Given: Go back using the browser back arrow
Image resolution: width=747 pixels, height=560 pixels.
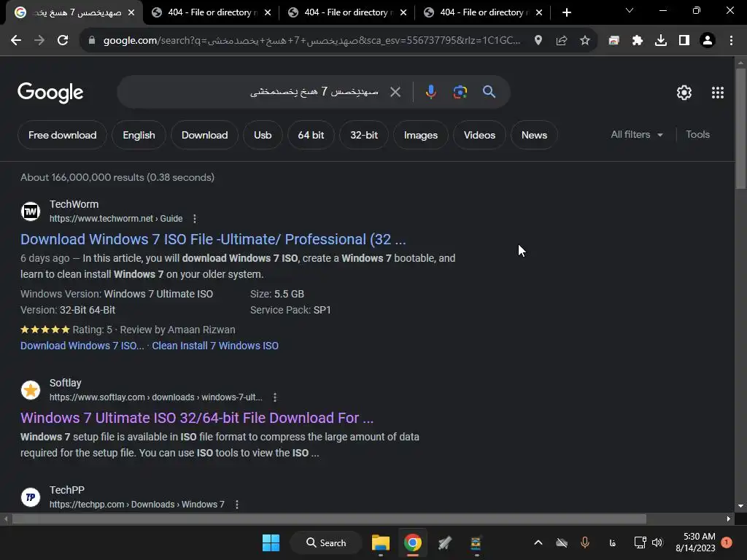Looking at the screenshot, I should click(16, 41).
